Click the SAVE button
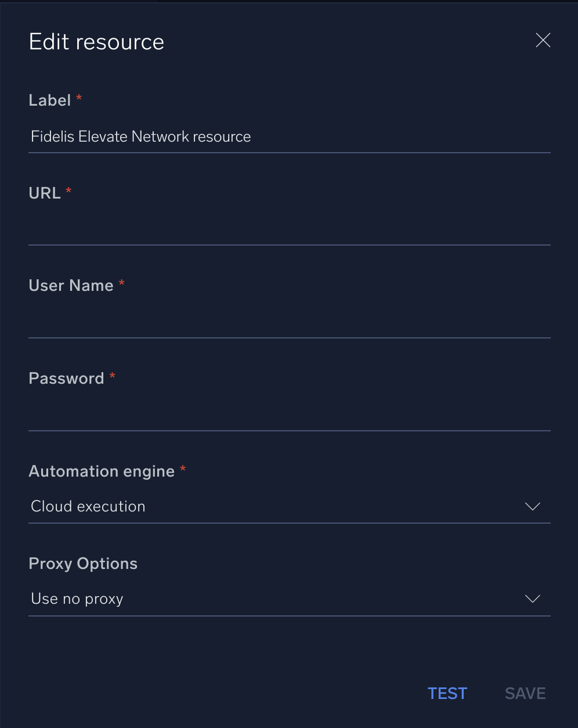The image size is (578, 728). click(x=525, y=693)
